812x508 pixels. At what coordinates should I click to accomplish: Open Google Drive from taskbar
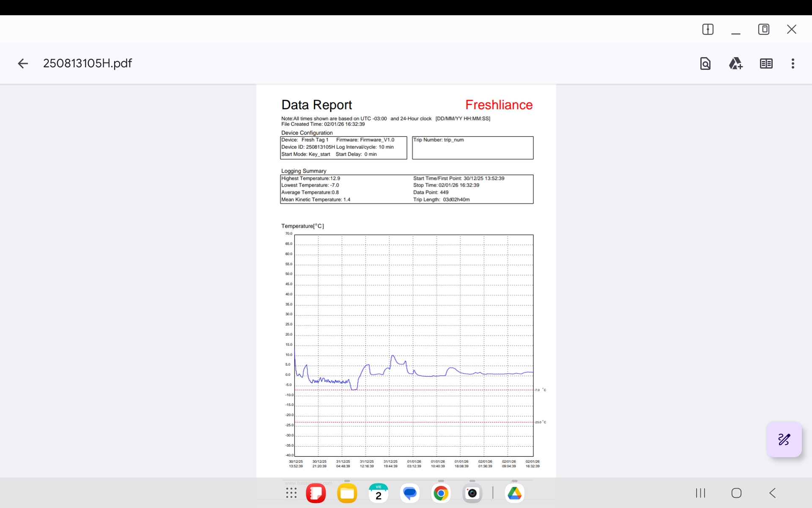(x=514, y=493)
